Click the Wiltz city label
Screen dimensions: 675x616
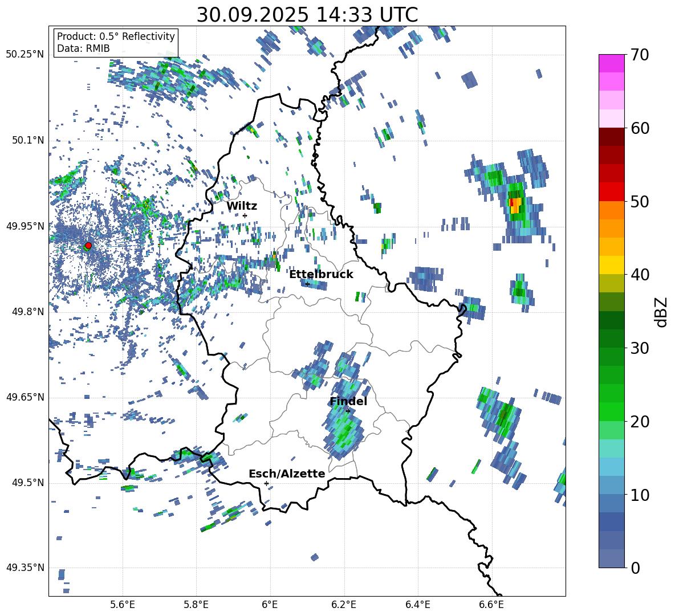pos(242,206)
